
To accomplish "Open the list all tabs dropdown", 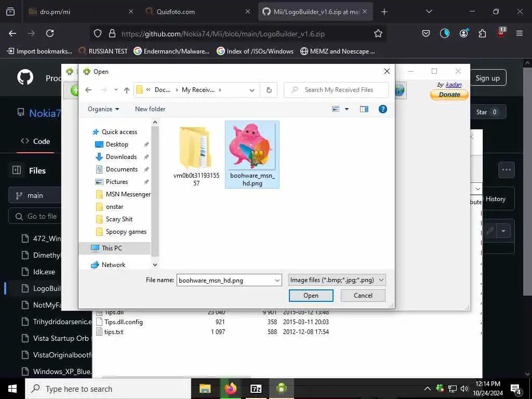I will pyautogui.click(x=429, y=11).
